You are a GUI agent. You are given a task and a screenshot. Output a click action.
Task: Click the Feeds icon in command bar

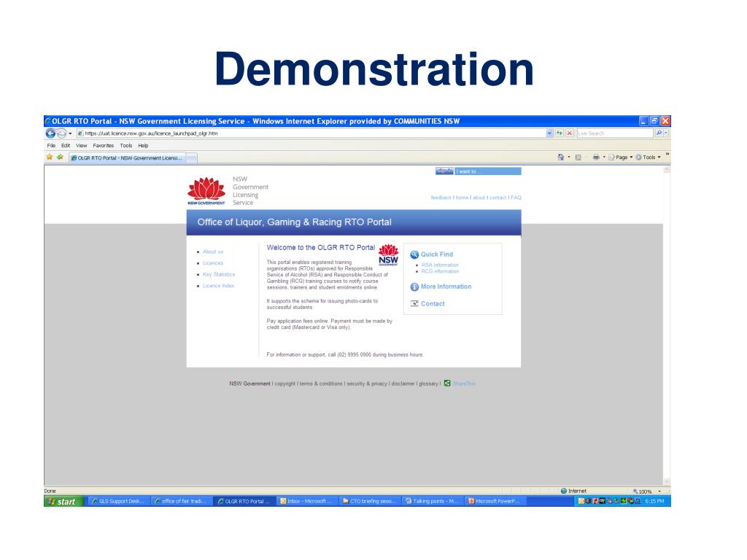click(x=578, y=157)
